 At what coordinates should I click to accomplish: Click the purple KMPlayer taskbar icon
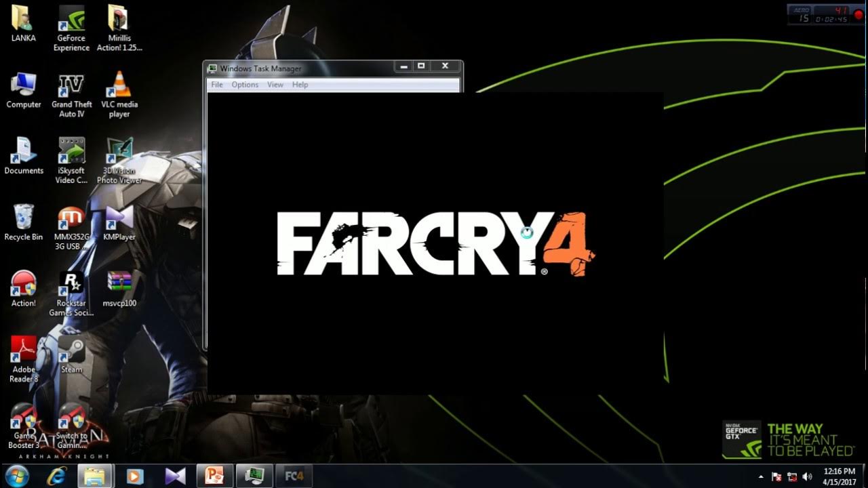tap(175, 476)
